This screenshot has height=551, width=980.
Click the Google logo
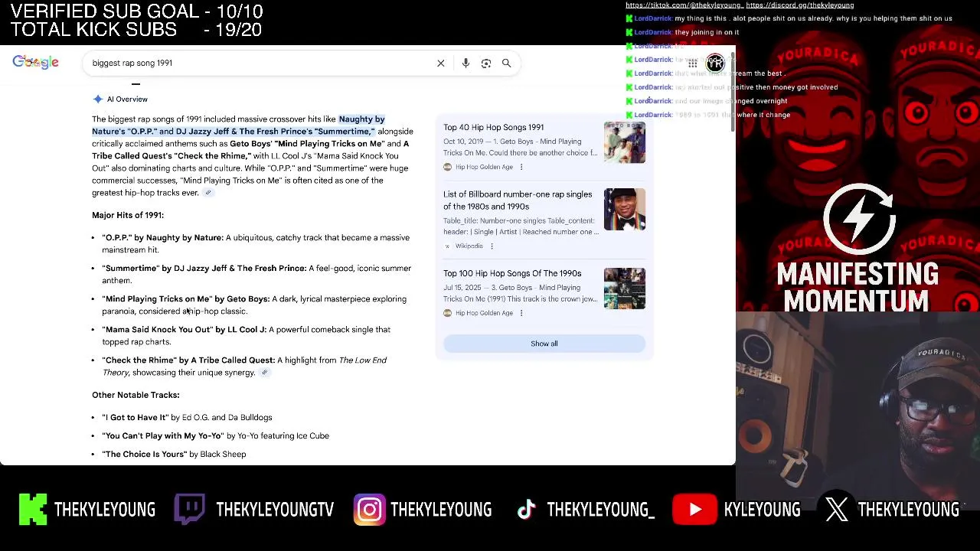[x=35, y=62]
